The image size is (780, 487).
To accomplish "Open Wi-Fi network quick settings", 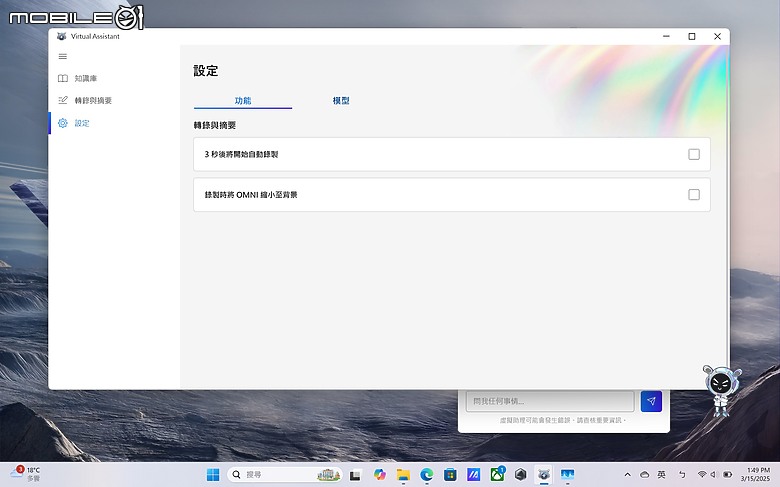I will tap(702, 475).
